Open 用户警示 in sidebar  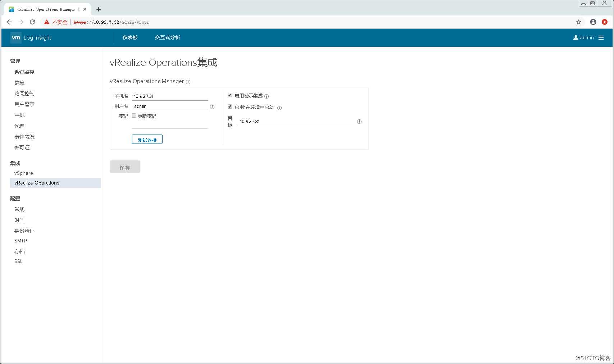24,104
